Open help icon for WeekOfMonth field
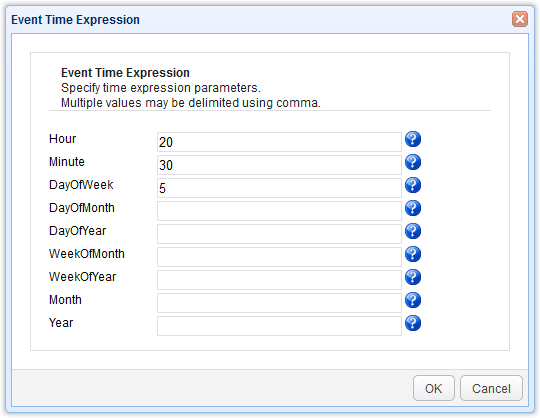The image size is (540, 418). (413, 254)
